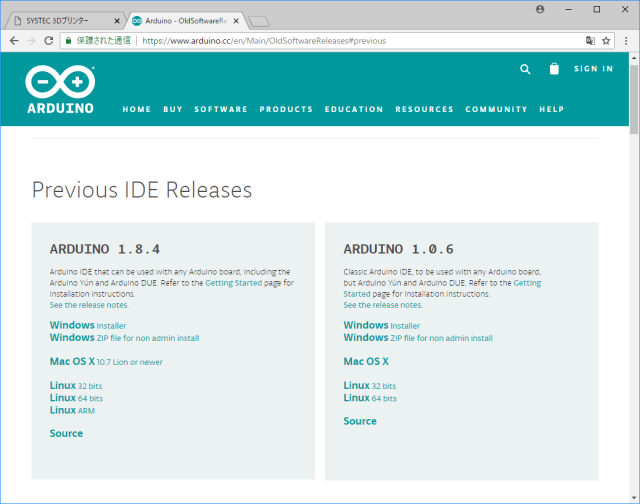This screenshot has width=640, height=504.
Task: Download Arduino 1.8.4 Linux ARM
Action: click(72, 410)
